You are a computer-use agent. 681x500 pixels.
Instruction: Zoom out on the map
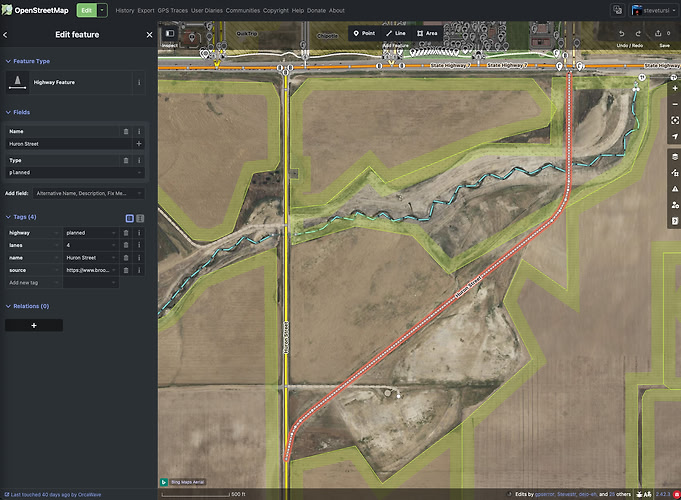[x=674, y=104]
